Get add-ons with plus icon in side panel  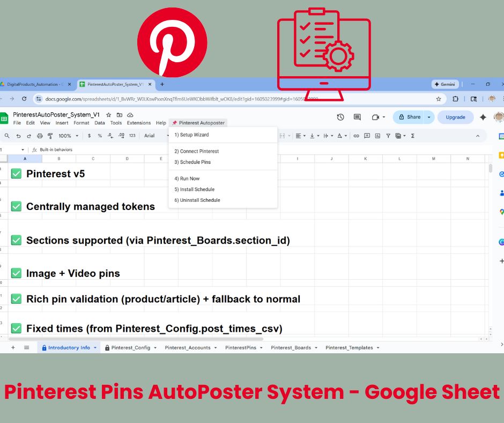pos(501,261)
